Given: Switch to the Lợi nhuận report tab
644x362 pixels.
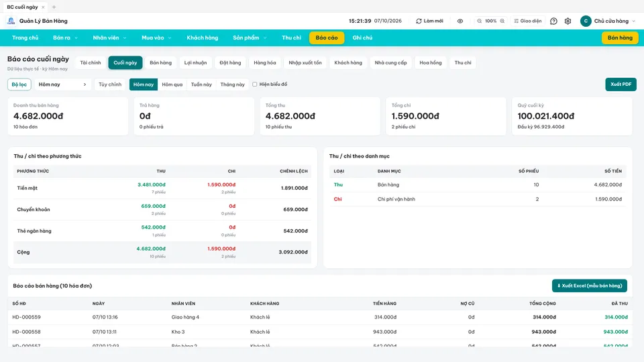Looking at the screenshot, I should click(x=195, y=63).
